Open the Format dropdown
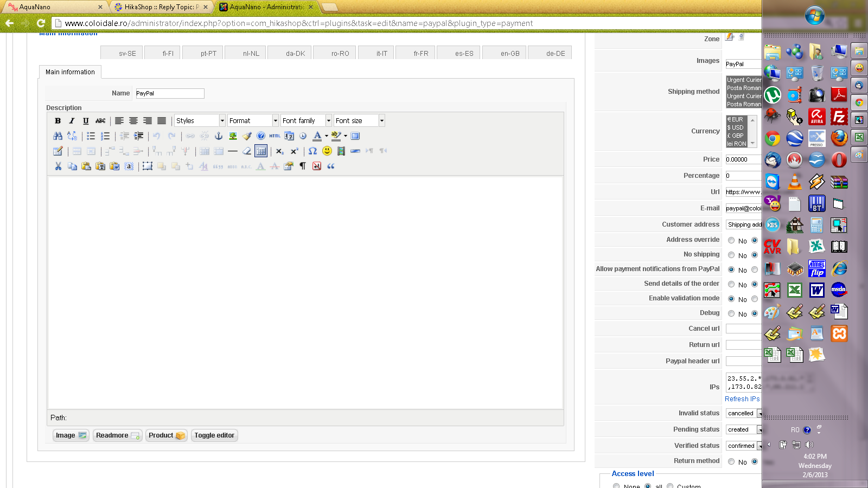Image resolution: width=868 pixels, height=488 pixels. [x=253, y=120]
